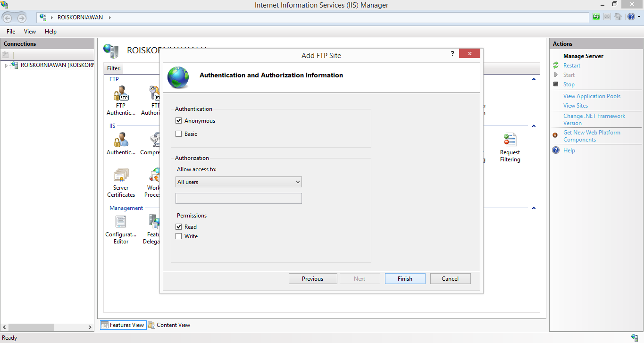Check the Write permission
This screenshot has width=644, height=343.
coord(178,236)
